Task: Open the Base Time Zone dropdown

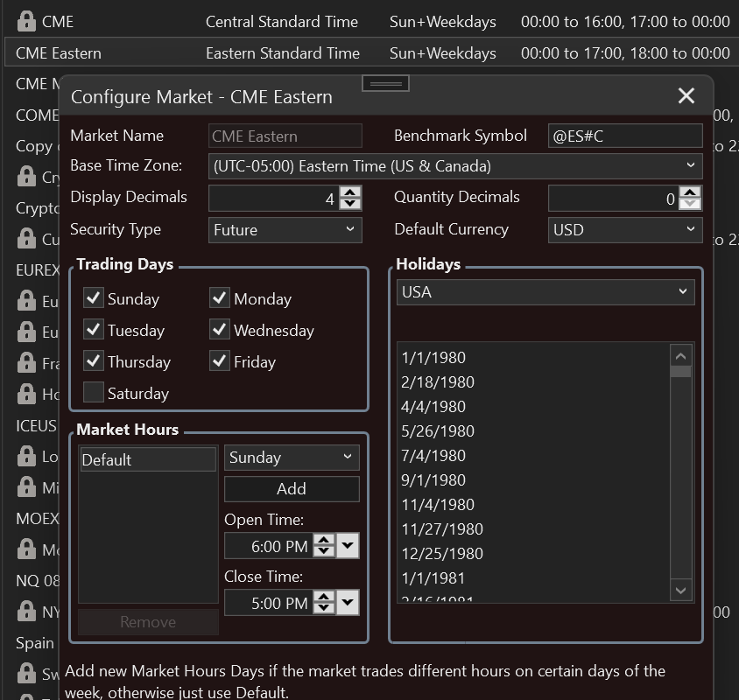Action: point(455,166)
